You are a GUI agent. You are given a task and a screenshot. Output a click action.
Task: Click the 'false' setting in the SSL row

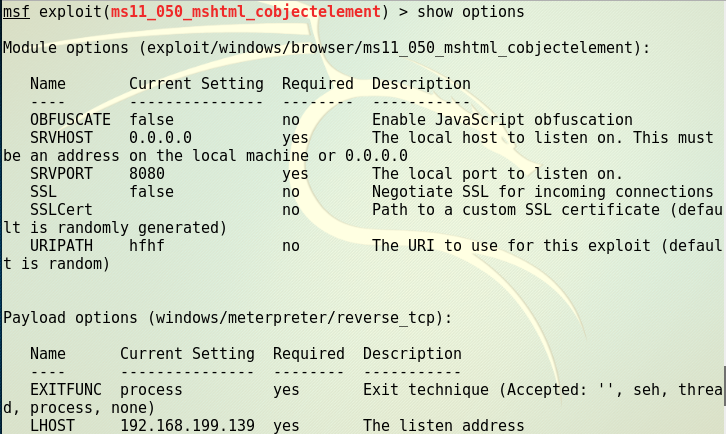(151, 192)
